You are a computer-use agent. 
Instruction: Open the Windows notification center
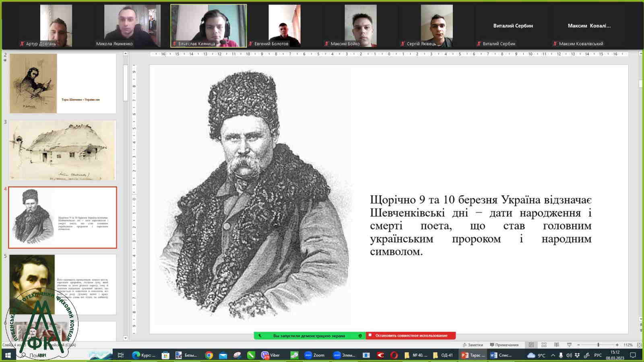point(633,355)
